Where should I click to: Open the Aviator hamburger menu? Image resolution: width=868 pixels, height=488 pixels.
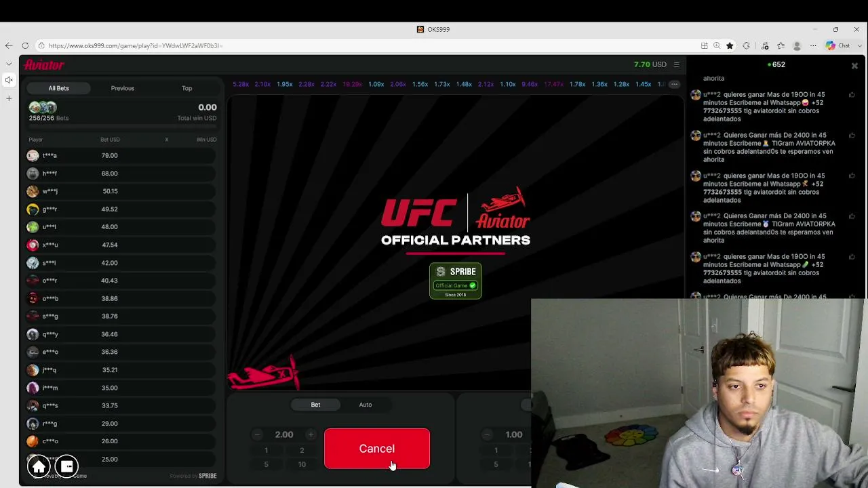676,64
